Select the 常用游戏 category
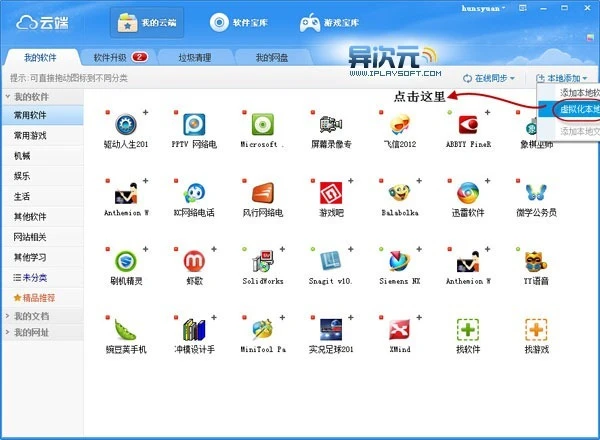 click(43, 135)
